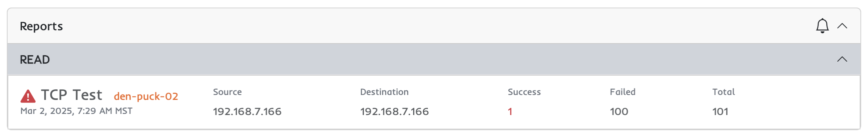
Task: Click the Source column label
Action: coord(227,92)
